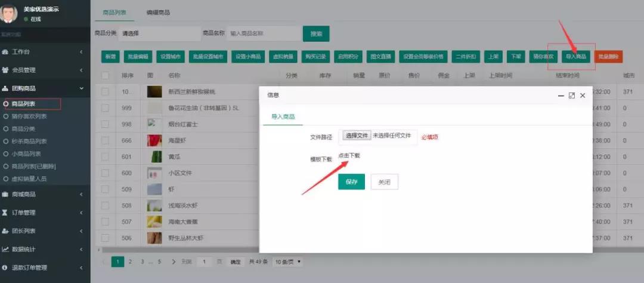Click the 点击下载 template download link
The image size is (644, 283).
pyautogui.click(x=349, y=156)
